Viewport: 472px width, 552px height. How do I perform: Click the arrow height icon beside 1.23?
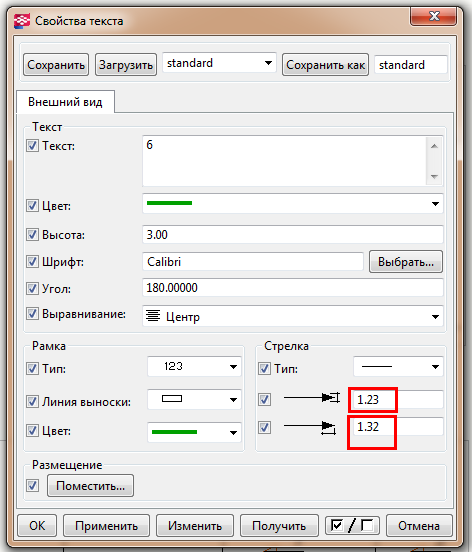pyautogui.click(x=312, y=398)
